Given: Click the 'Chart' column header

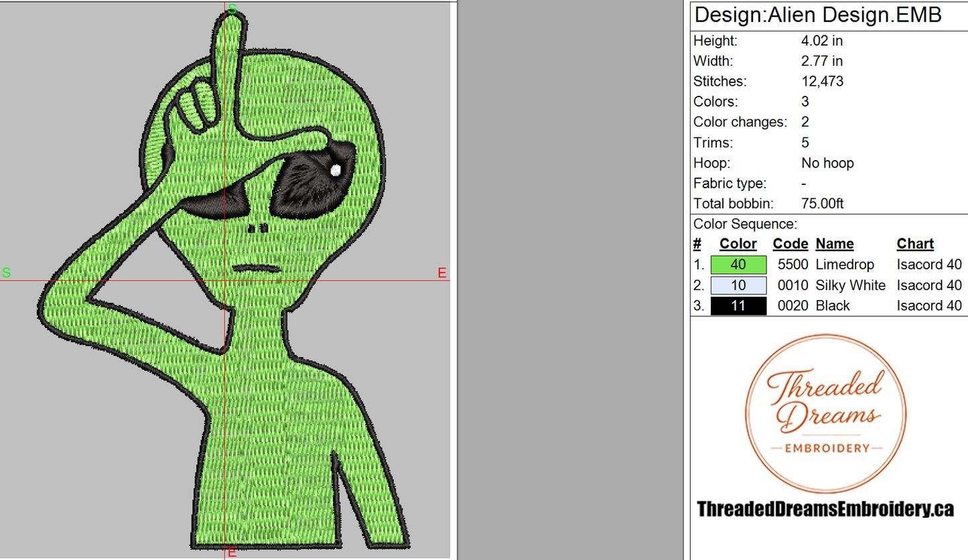Looking at the screenshot, I should 915,244.
